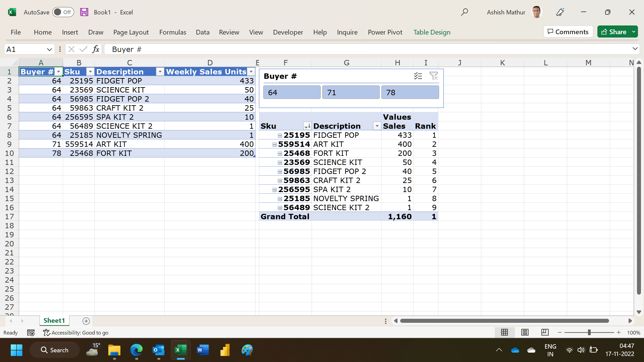The image size is (644, 362).
Task: Click the horizontal scrollbar thumb
Action: pos(504,321)
